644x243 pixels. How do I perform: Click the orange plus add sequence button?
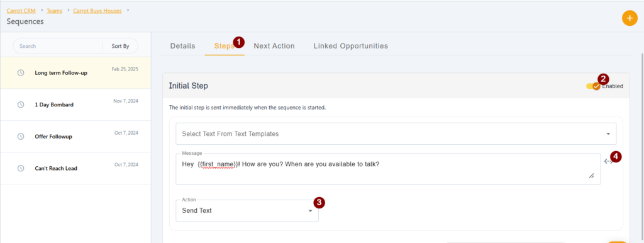tap(630, 18)
